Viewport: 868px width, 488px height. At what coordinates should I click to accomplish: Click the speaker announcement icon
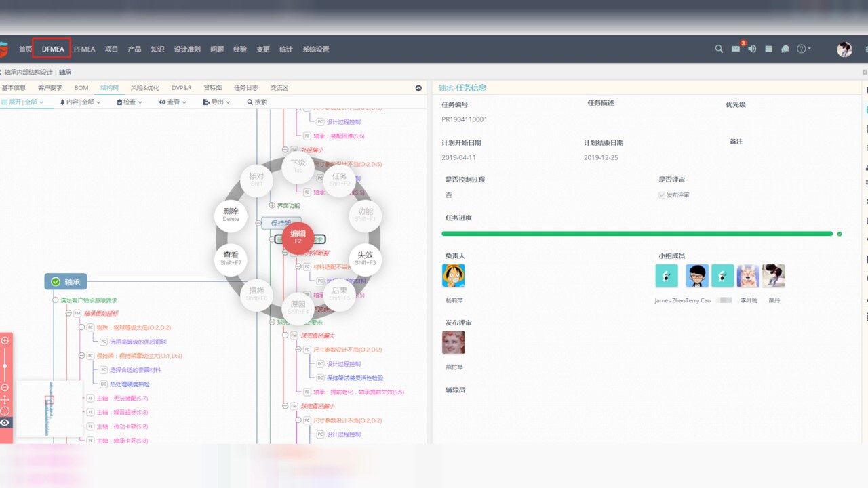click(752, 49)
